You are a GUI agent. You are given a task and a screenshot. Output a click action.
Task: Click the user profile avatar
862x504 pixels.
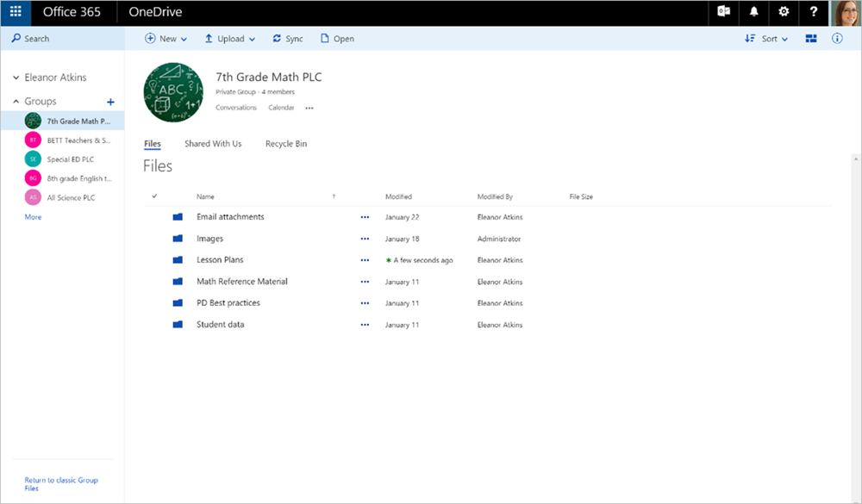tap(846, 12)
